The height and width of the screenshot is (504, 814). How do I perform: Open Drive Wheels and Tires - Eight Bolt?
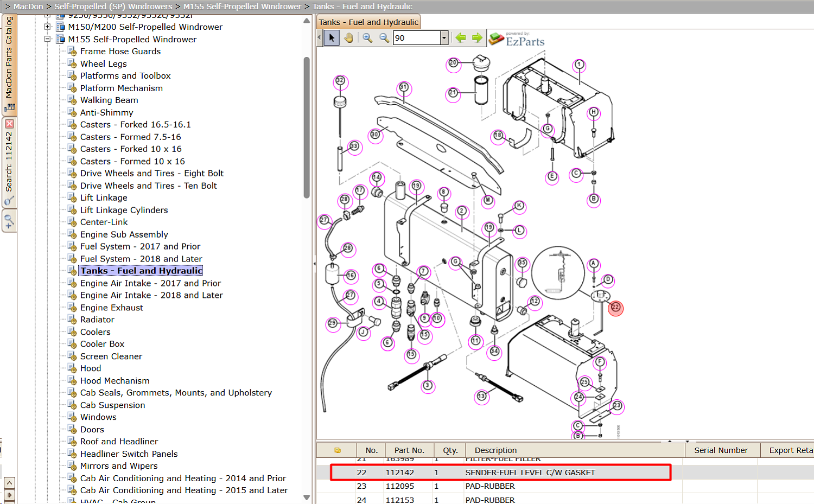(152, 174)
